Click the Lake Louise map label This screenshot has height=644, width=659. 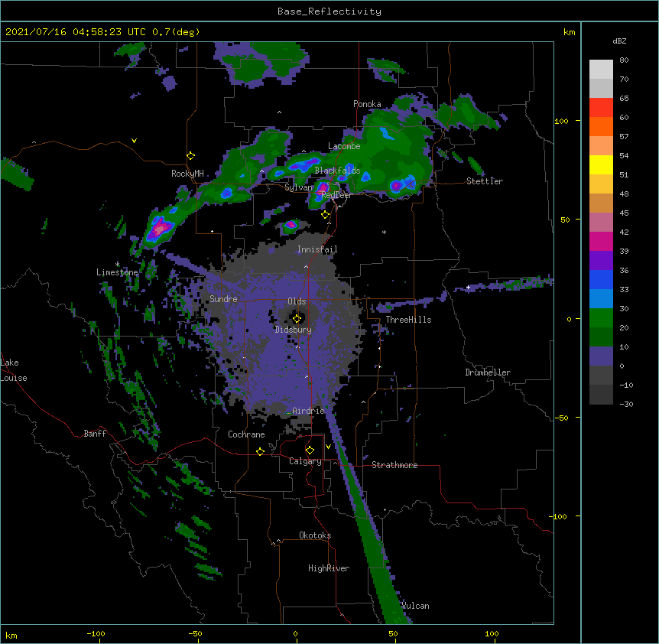[14, 370]
